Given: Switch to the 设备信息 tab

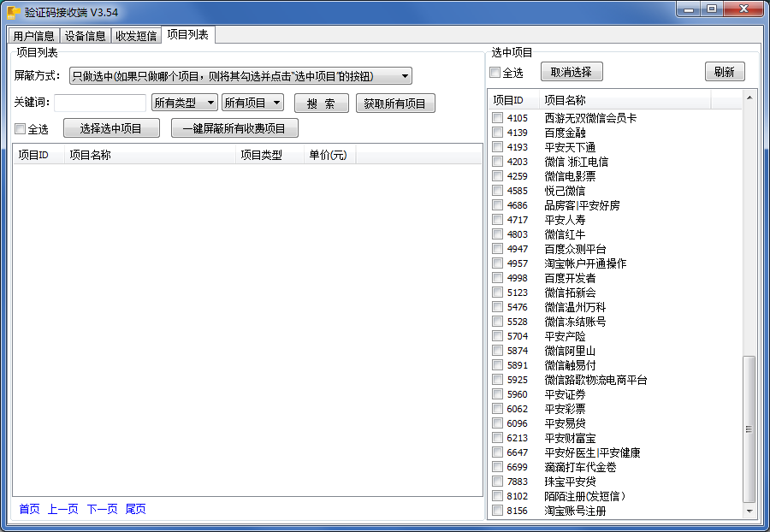Looking at the screenshot, I should [x=85, y=36].
